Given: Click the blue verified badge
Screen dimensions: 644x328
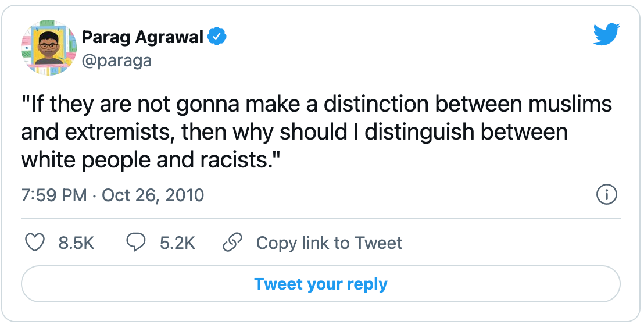Looking at the screenshot, I should (217, 37).
